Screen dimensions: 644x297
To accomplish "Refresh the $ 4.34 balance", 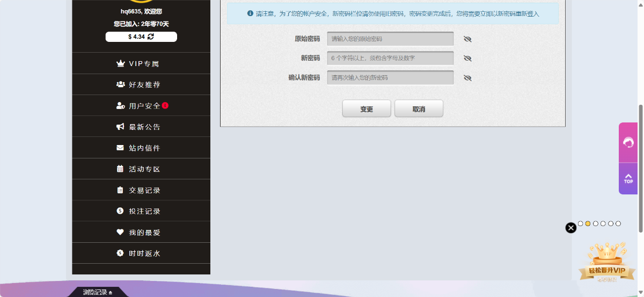I will [151, 37].
